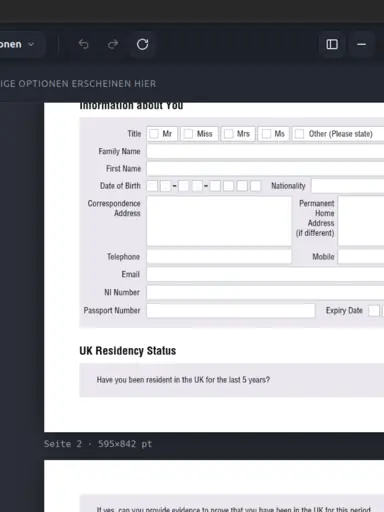Click the Telephone input field
384x512 pixels.
[x=219, y=257]
